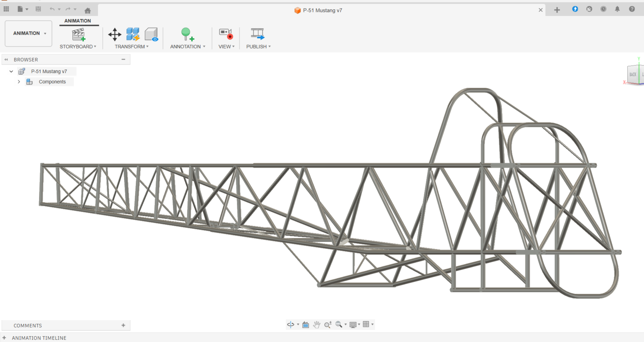Open the ANIMATION workspace dropdown

[29, 33]
